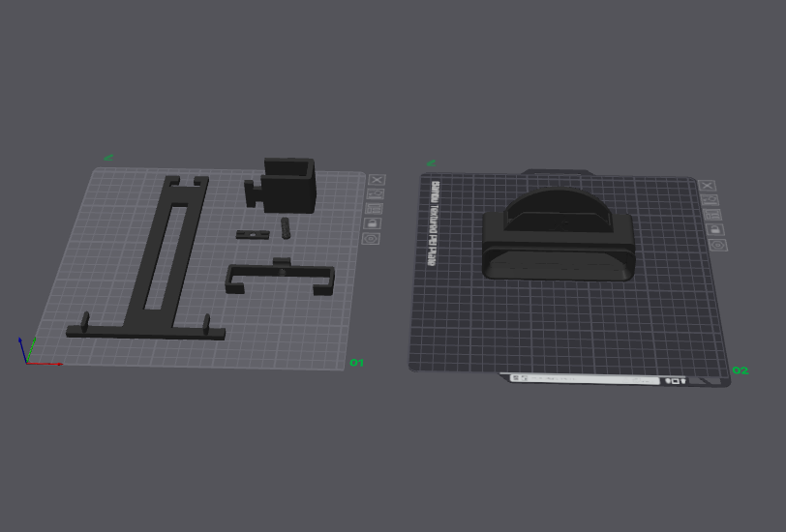Viewport: 786px width, 532px height.
Task: Click the green 02 plate number label
Action: click(x=740, y=370)
